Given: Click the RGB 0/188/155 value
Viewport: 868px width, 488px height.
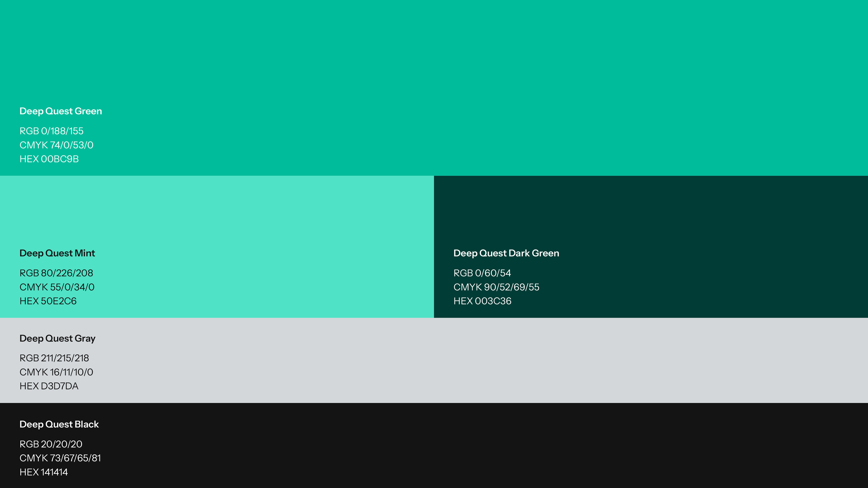Looking at the screenshot, I should click(x=52, y=131).
